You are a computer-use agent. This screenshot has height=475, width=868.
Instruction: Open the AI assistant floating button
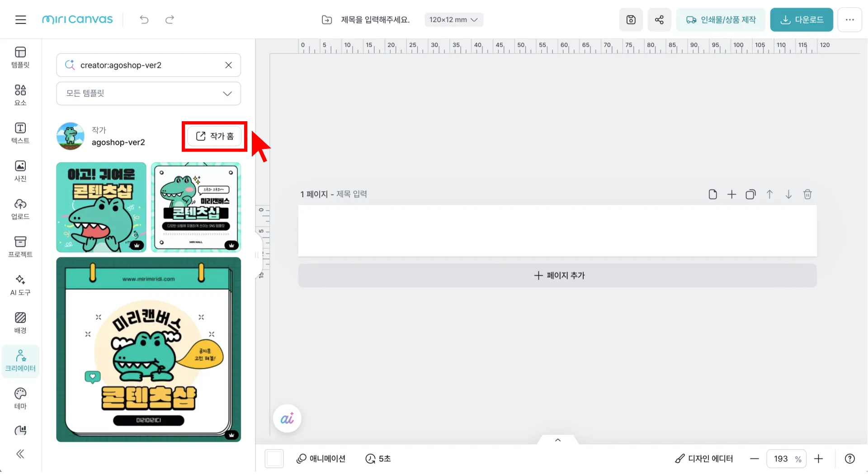tap(287, 418)
